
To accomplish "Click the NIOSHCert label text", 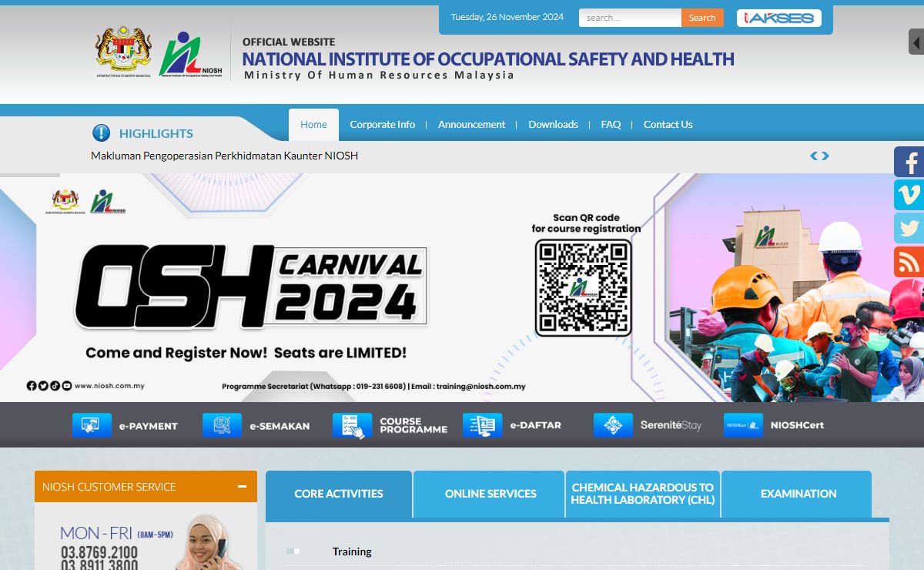I will (x=797, y=425).
